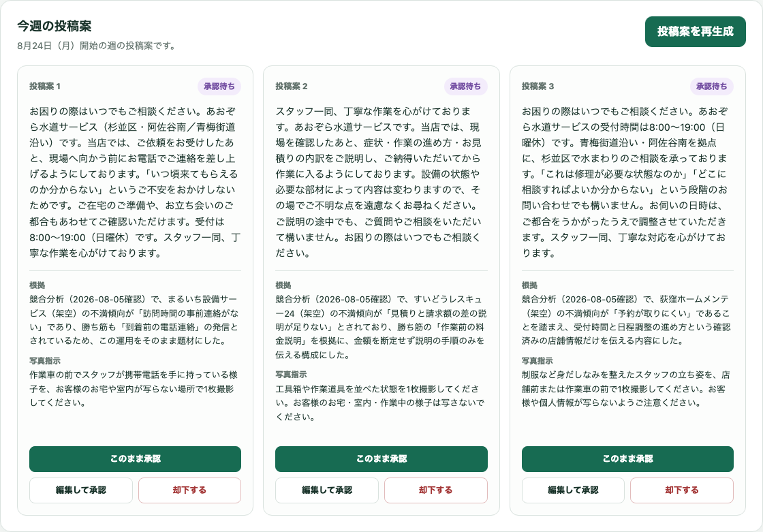Screen dimensions: 763x532
Task: Click the 根拠 label in 投稿案 1
Action: pos(37,285)
